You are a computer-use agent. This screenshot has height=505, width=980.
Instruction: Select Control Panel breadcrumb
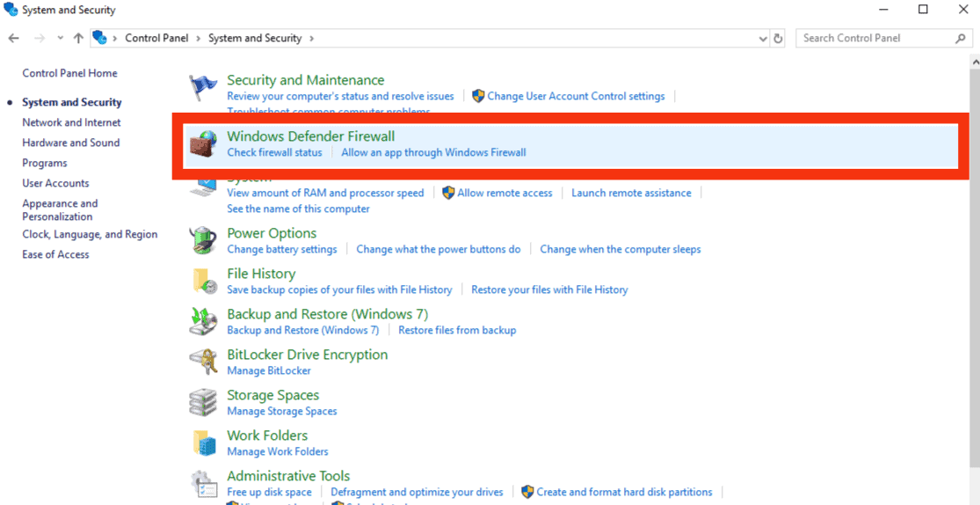[156, 38]
